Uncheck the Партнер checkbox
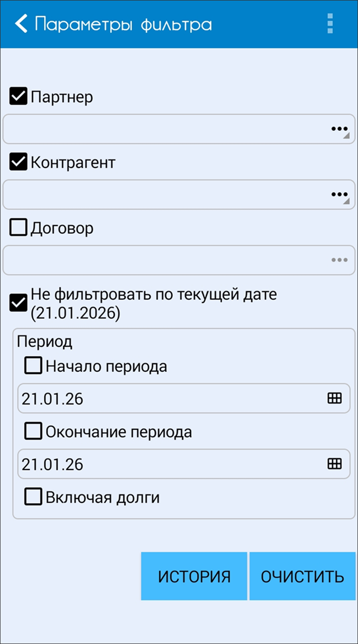The width and height of the screenshot is (358, 644). [18, 96]
